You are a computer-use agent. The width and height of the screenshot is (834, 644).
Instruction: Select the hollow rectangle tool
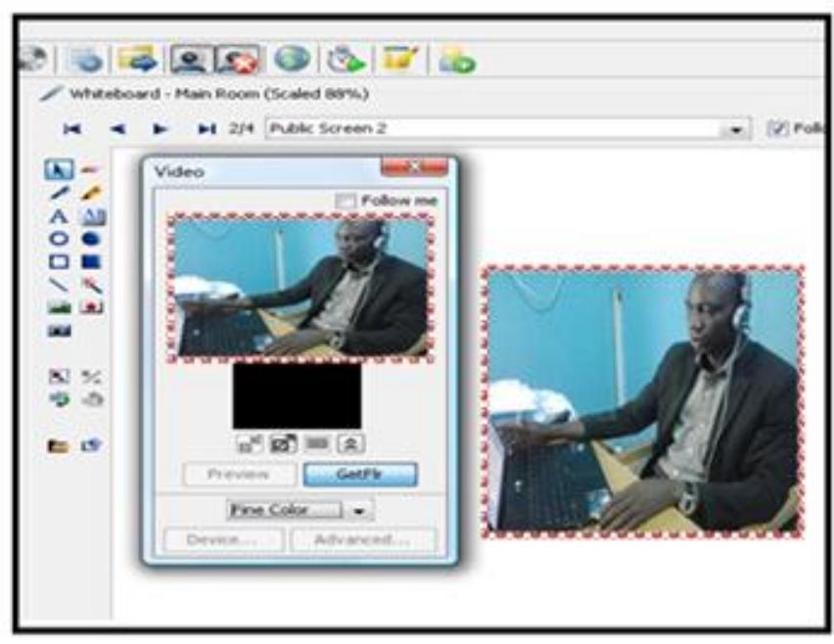(x=59, y=261)
